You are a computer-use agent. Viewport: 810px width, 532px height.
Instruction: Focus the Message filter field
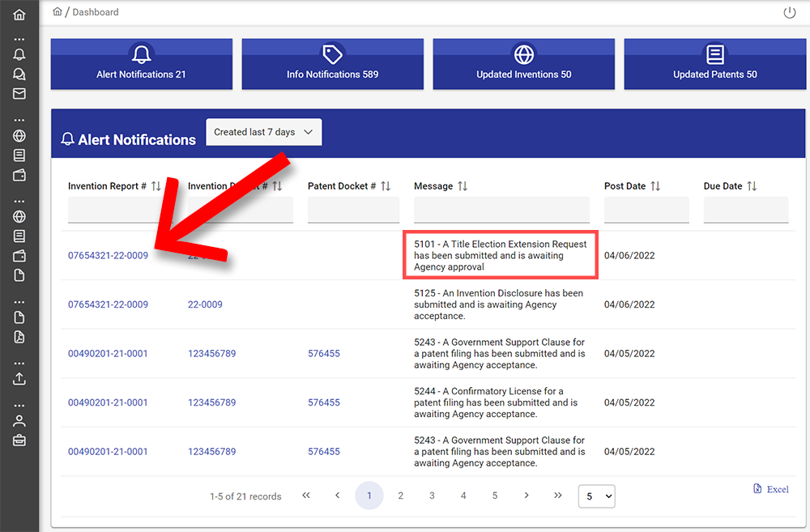pyautogui.click(x=501, y=210)
